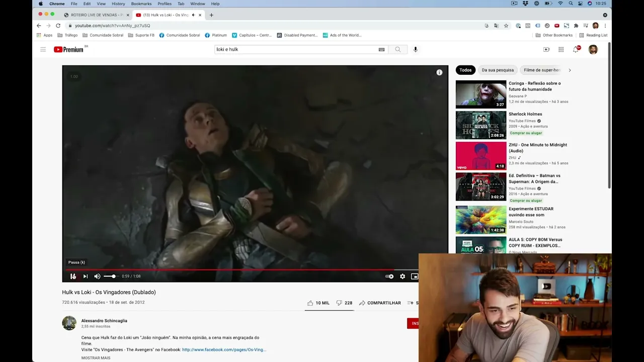The width and height of the screenshot is (644, 362).
Task: Go back using browser back arrow
Action: pyautogui.click(x=39, y=26)
